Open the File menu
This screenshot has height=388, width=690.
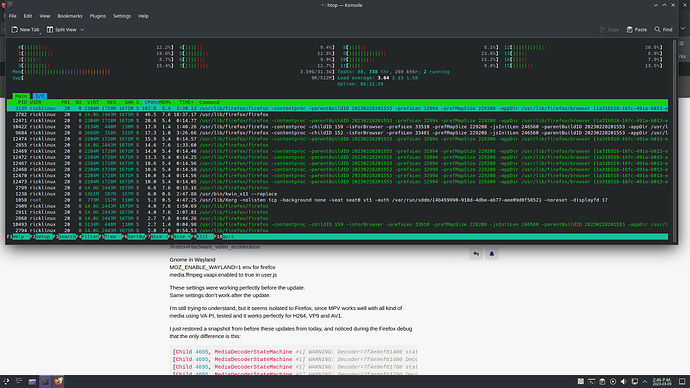coord(13,16)
